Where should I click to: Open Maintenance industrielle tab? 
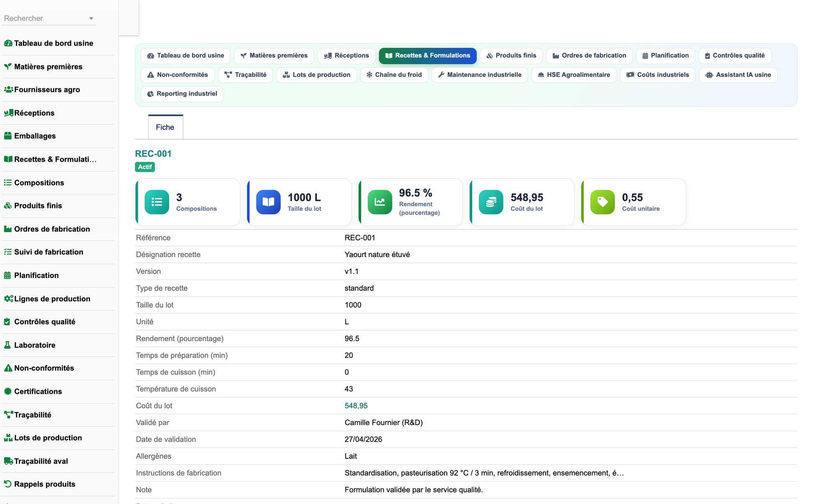(x=480, y=75)
